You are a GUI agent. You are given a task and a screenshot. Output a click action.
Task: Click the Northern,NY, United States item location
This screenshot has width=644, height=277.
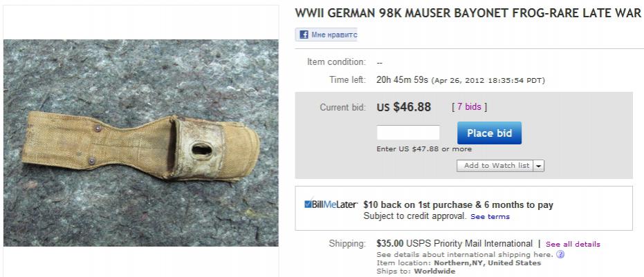(488, 263)
